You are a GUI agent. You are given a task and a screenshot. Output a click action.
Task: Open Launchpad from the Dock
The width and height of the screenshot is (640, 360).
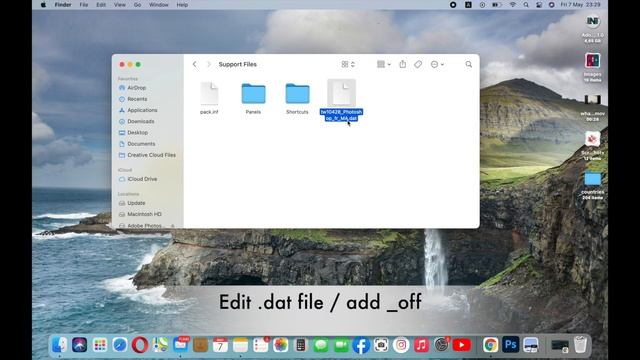(x=100, y=345)
